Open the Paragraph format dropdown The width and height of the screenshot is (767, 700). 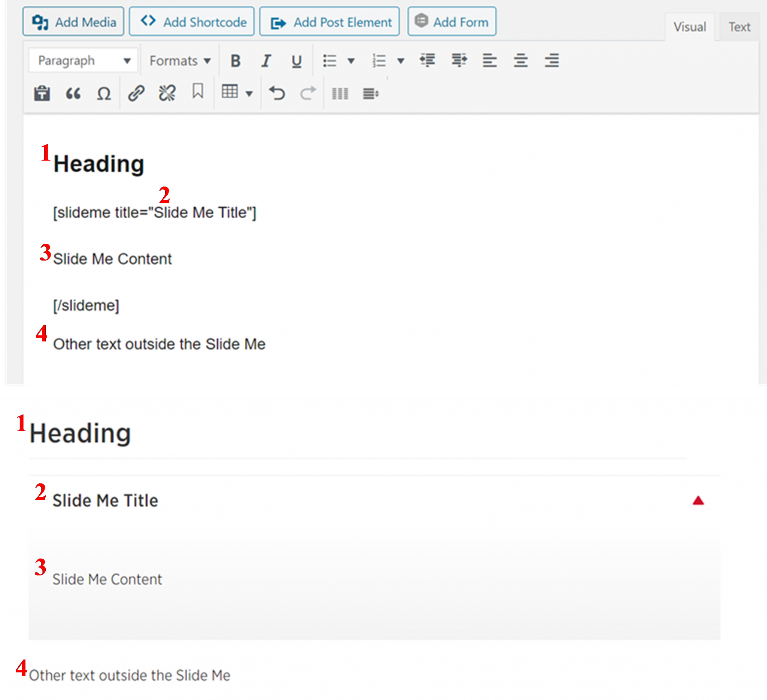pyautogui.click(x=83, y=61)
